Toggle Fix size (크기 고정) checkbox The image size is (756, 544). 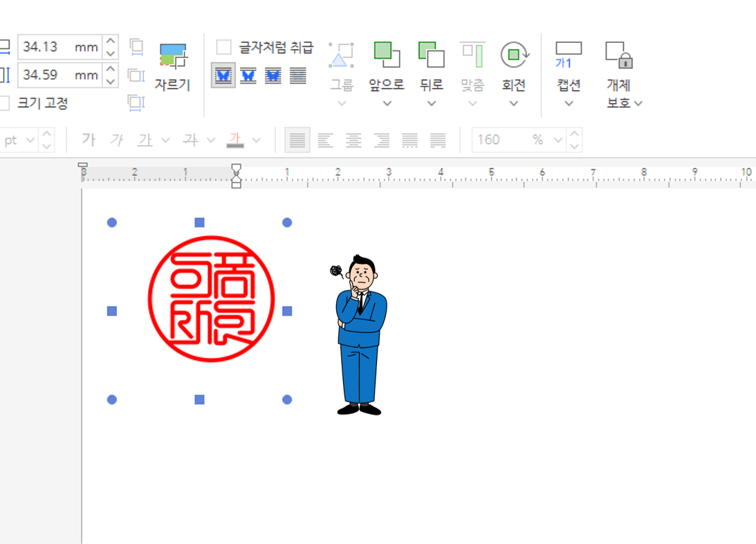[4, 102]
